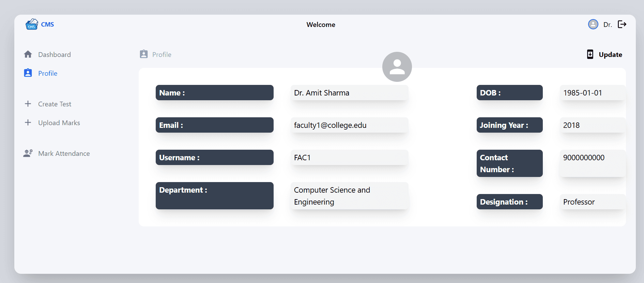Click the user avatar icon in header
The height and width of the screenshot is (283, 644).
tap(593, 24)
